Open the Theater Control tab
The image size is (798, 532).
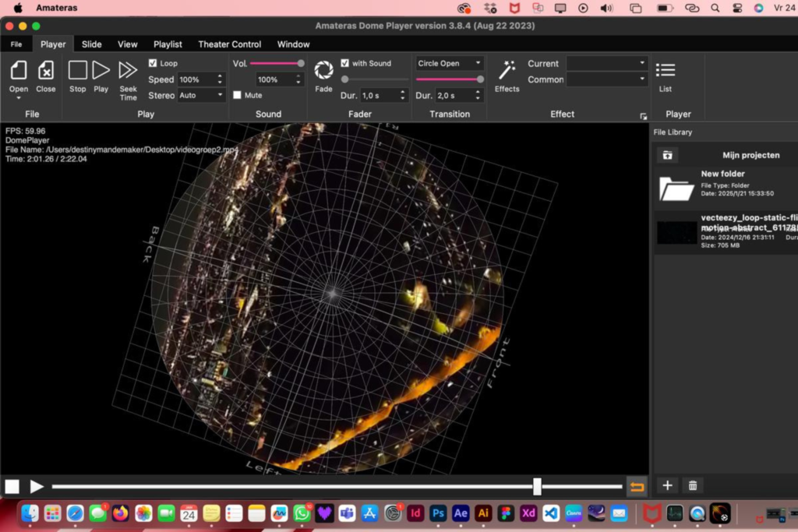pos(230,44)
